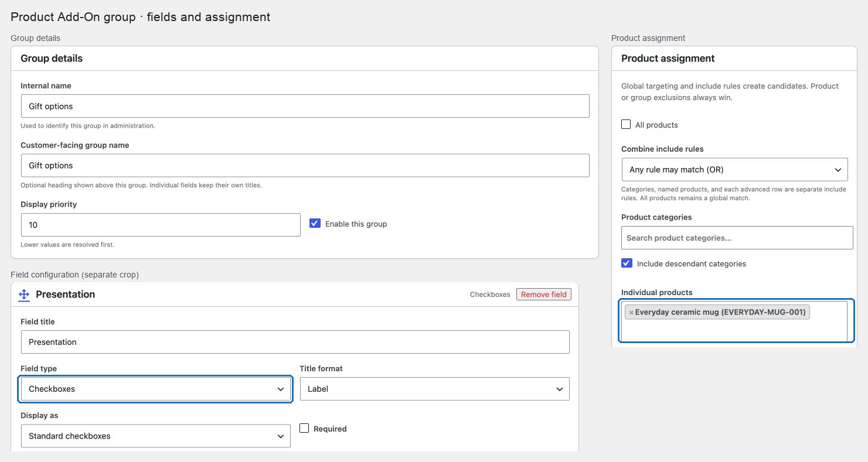Click the Presentation field heading
Viewport: 868px width, 462px height.
point(65,295)
